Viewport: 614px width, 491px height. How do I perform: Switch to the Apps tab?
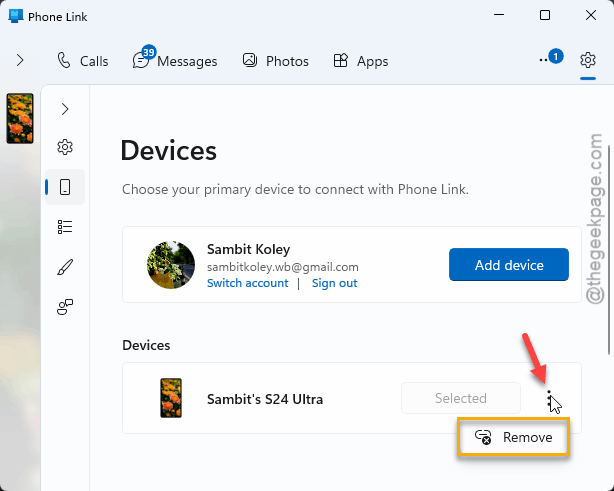tap(361, 61)
